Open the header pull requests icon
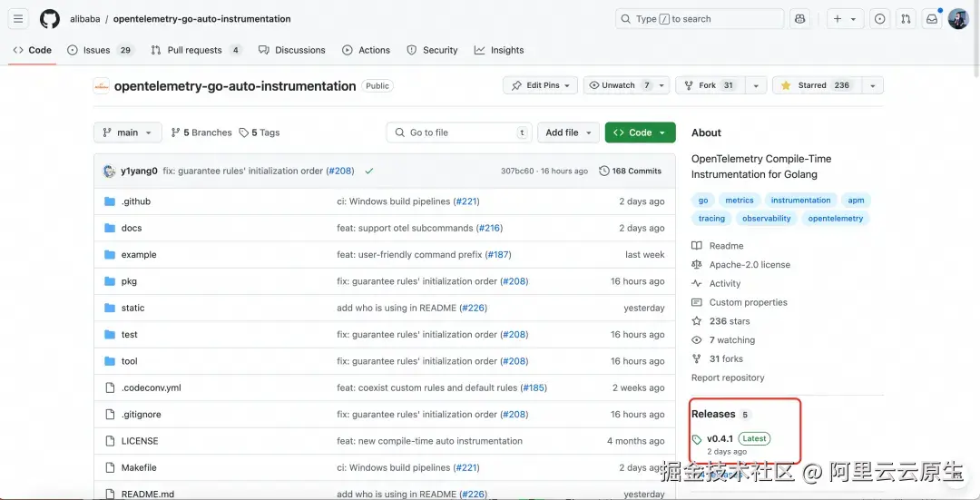This screenshot has width=980, height=500. pyautogui.click(x=906, y=19)
